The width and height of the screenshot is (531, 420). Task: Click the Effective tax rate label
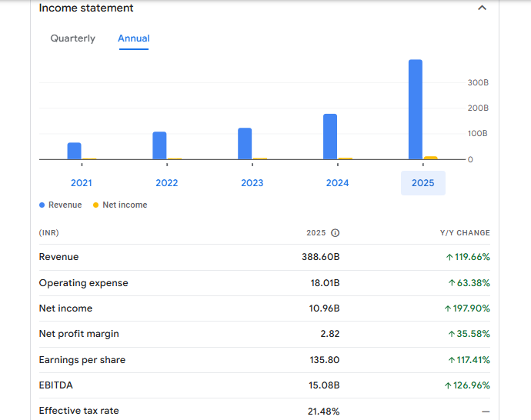tap(79, 411)
